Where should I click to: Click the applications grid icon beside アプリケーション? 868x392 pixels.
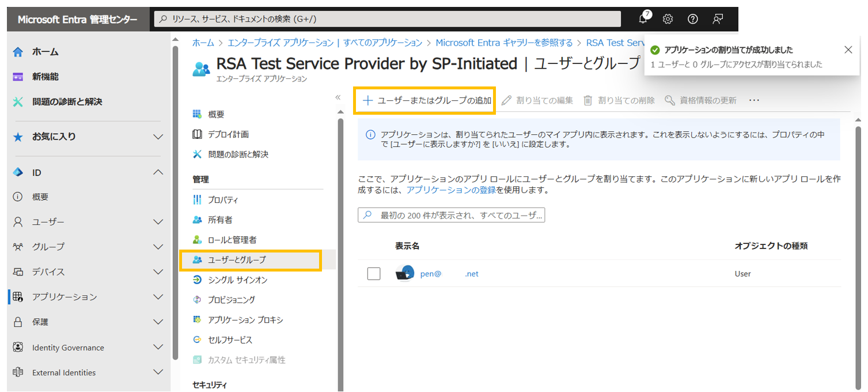point(18,297)
